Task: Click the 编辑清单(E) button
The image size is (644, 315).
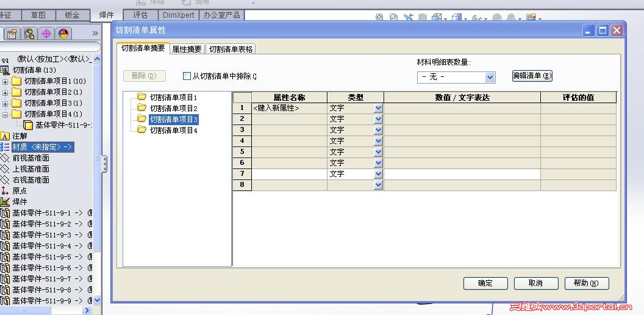Action: pyautogui.click(x=532, y=76)
